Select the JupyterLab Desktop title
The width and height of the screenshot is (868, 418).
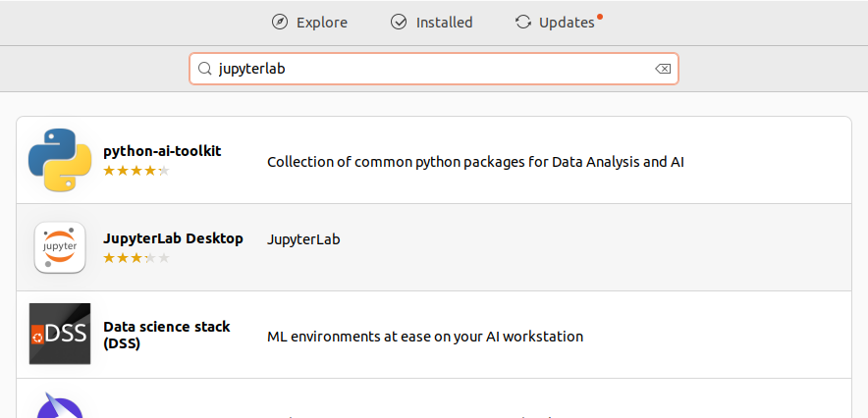tap(173, 238)
